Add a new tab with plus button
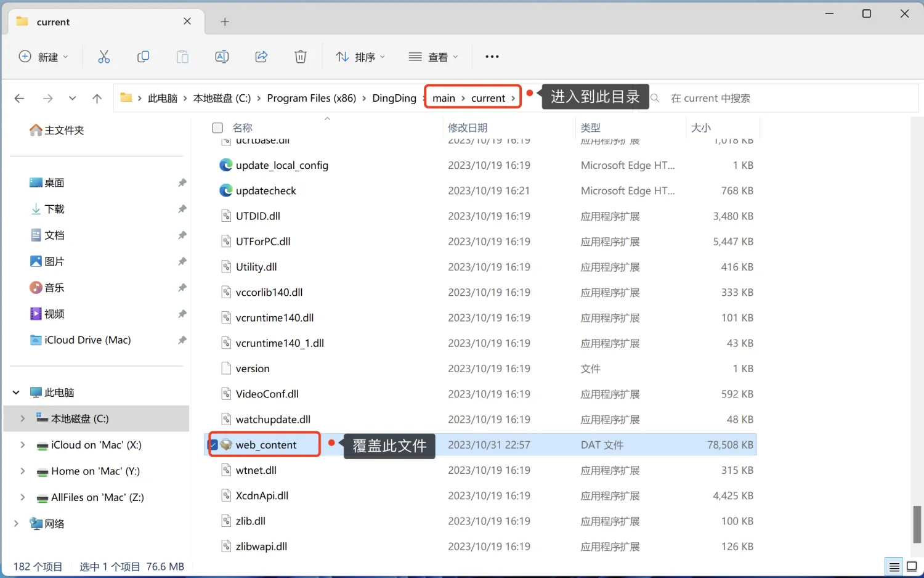The height and width of the screenshot is (578, 924). click(225, 22)
